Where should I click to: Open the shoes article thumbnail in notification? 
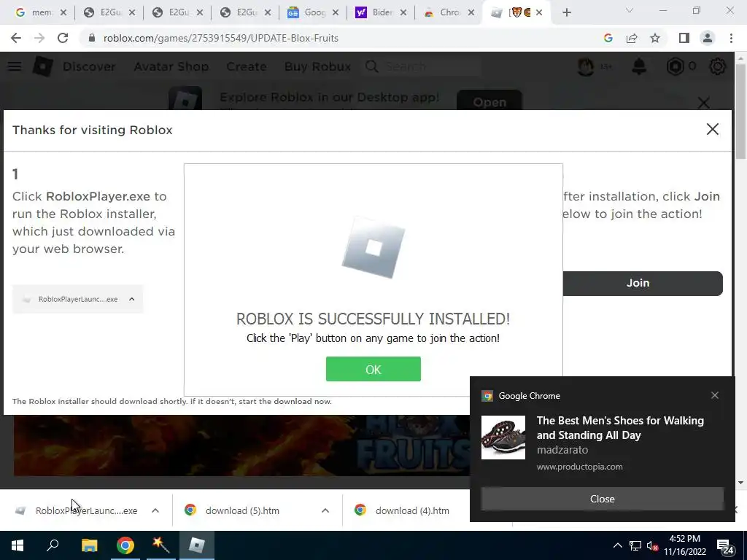[503, 437]
